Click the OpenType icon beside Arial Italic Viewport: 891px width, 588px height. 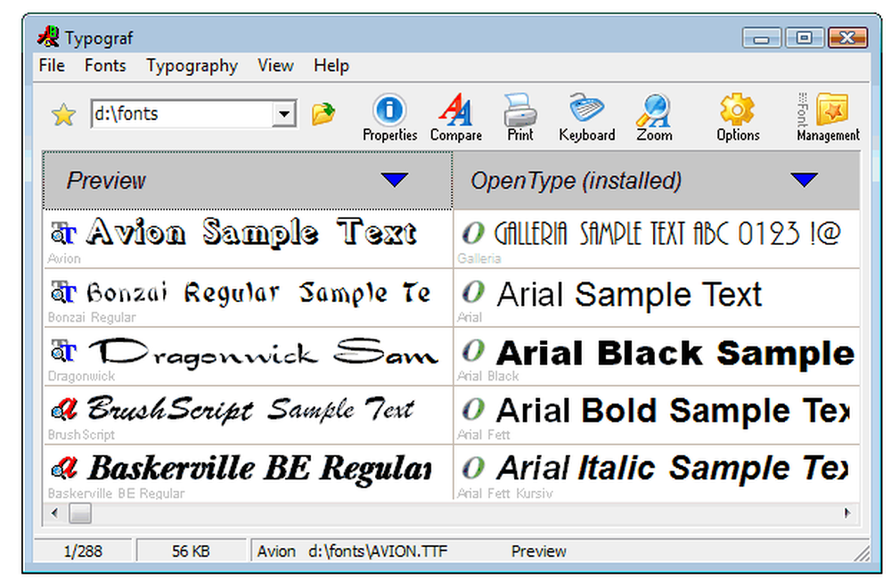[x=473, y=468]
